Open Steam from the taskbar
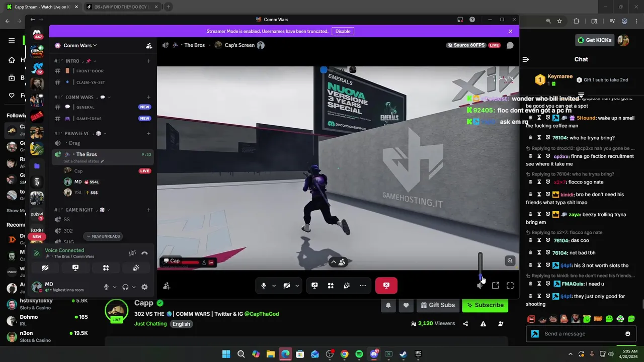The width and height of the screenshot is (644, 362). 403,354
